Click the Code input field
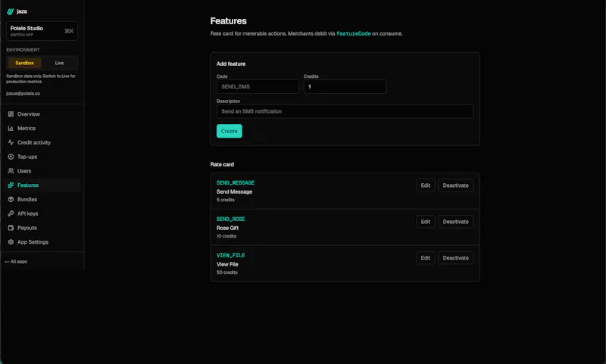Viewport: 606px width, 364px height. (x=258, y=86)
